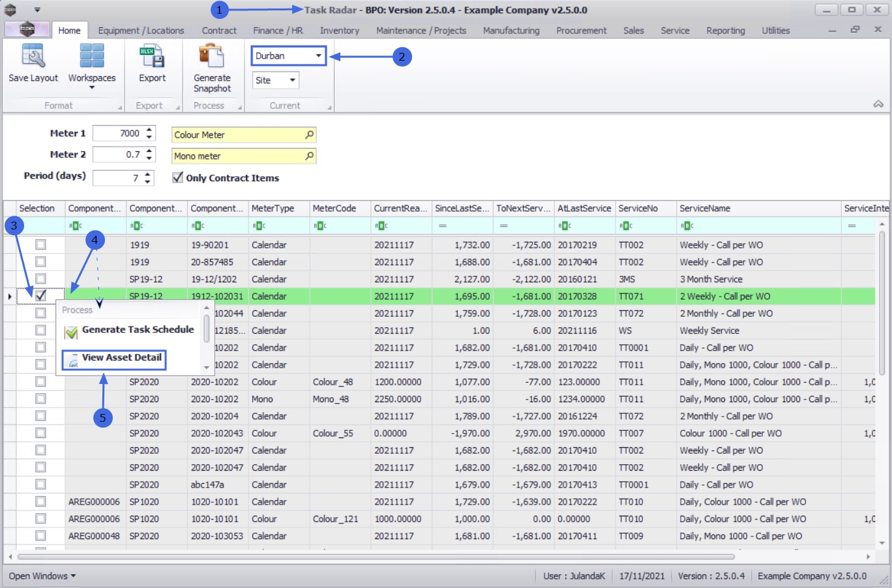Collapse the ribbon using the chevron icon
This screenshot has height=588, width=892.
[878, 104]
